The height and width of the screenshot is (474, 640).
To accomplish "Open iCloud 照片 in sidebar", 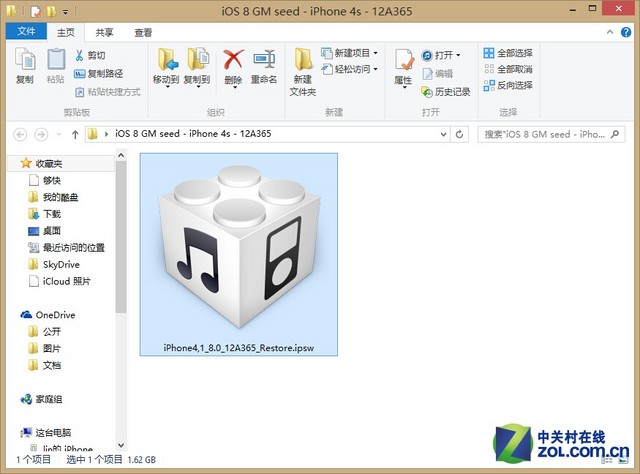I will tap(60, 281).
